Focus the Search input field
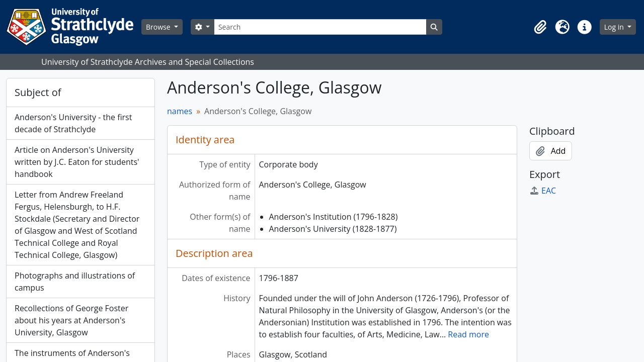This screenshot has height=362, width=644. click(x=320, y=27)
